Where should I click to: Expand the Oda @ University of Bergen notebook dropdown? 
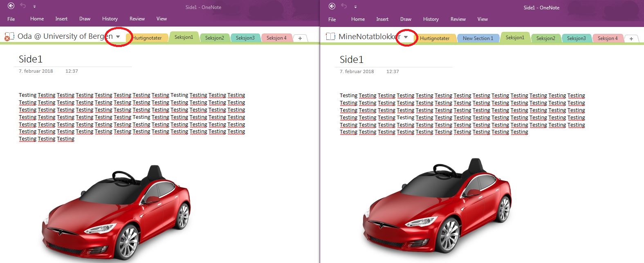(118, 37)
